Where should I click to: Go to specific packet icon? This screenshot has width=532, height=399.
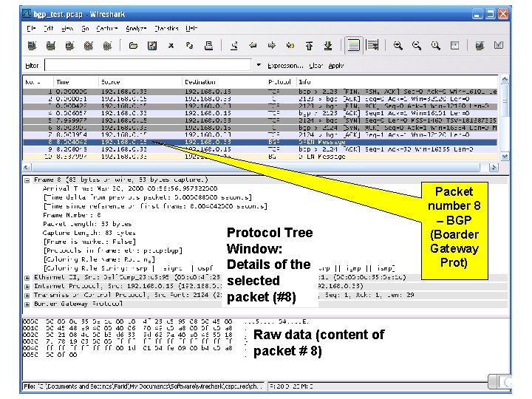pyautogui.click(x=290, y=46)
